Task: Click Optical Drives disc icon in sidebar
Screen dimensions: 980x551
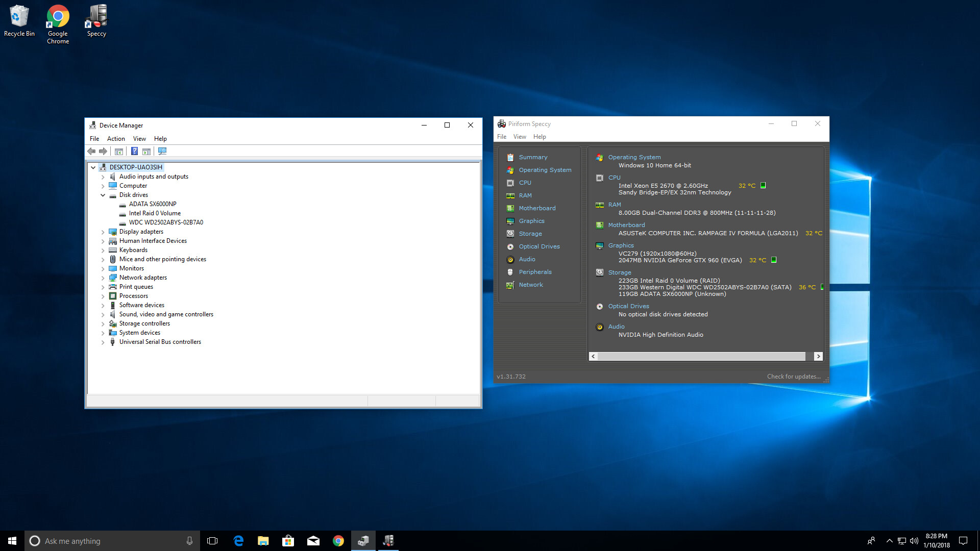Action: (510, 246)
